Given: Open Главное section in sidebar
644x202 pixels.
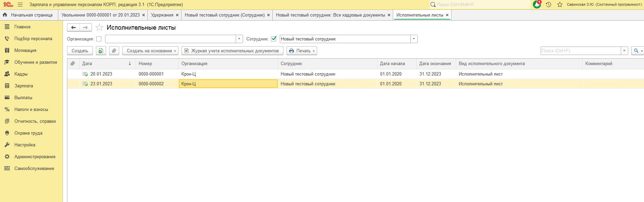Looking at the screenshot, I should pos(23,27).
